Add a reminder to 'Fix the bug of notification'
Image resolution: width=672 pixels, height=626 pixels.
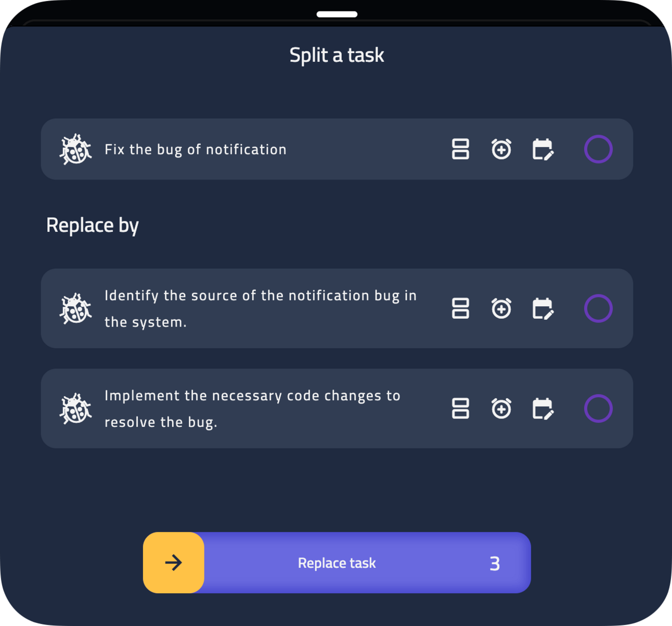coord(501,149)
